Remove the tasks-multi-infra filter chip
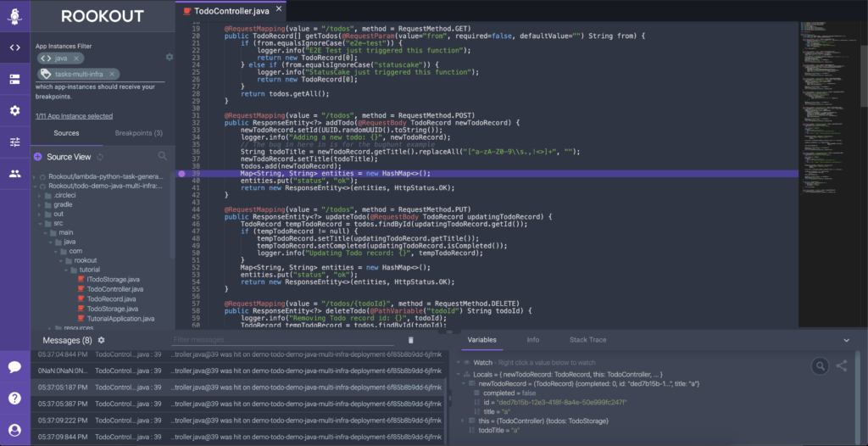868x446 pixels. coord(112,74)
